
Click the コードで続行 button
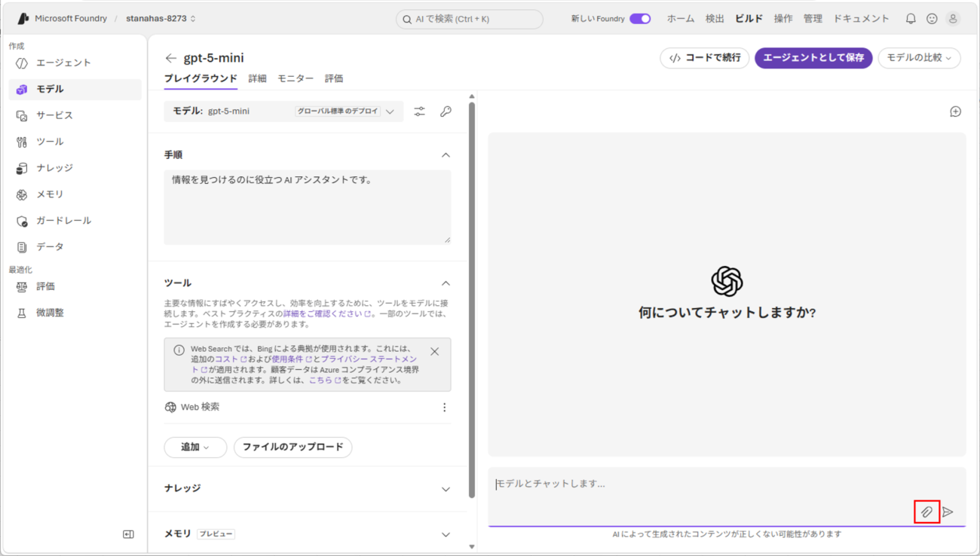pos(705,58)
